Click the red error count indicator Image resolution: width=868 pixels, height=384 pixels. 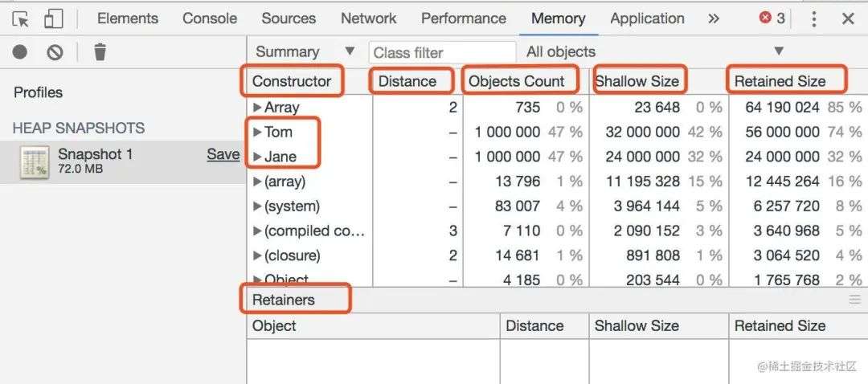(x=772, y=18)
